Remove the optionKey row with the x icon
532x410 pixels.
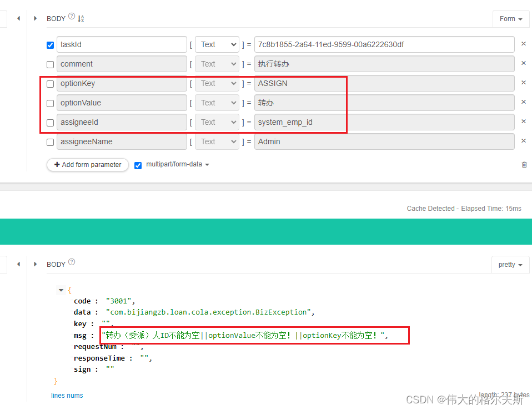[x=523, y=83]
